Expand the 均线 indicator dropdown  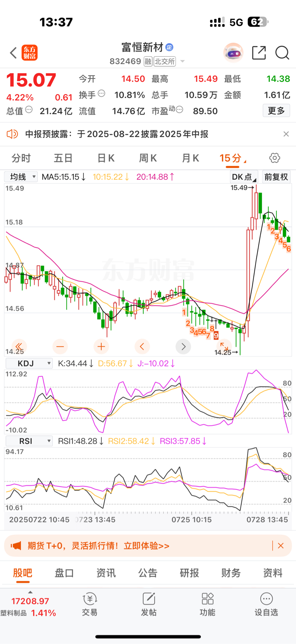pos(21,177)
